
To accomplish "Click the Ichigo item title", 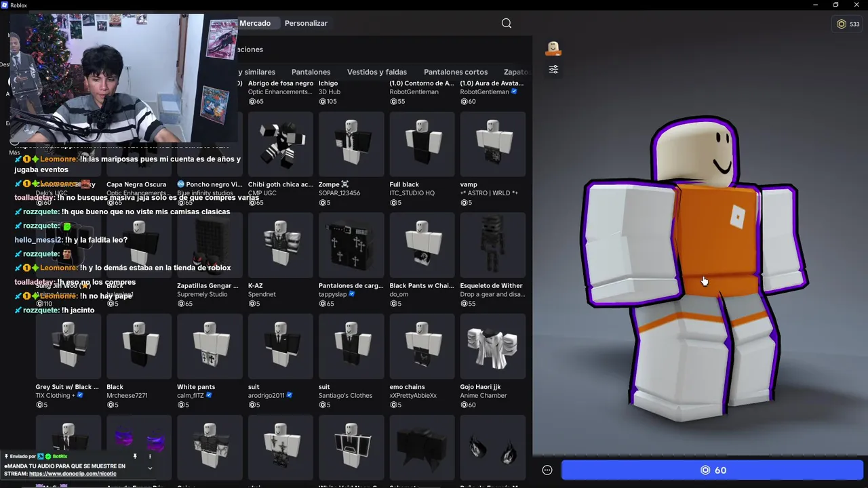I will click(328, 83).
